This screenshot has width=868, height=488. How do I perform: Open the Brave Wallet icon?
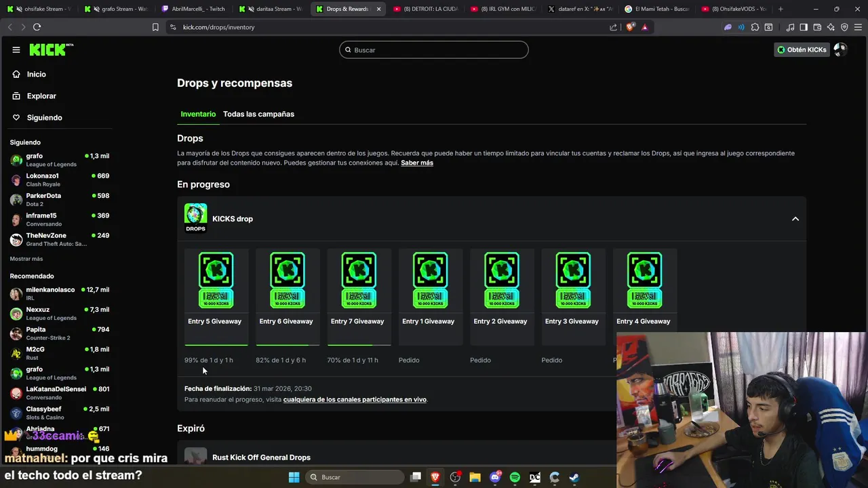(x=817, y=27)
